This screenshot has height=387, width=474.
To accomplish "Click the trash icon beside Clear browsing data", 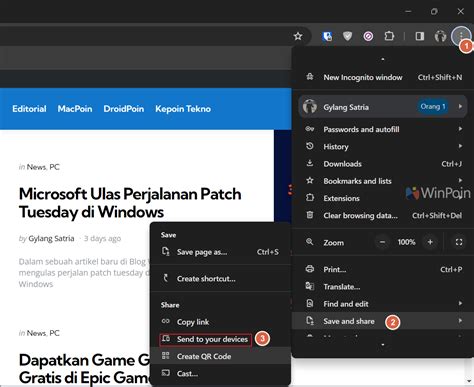I will (x=310, y=215).
